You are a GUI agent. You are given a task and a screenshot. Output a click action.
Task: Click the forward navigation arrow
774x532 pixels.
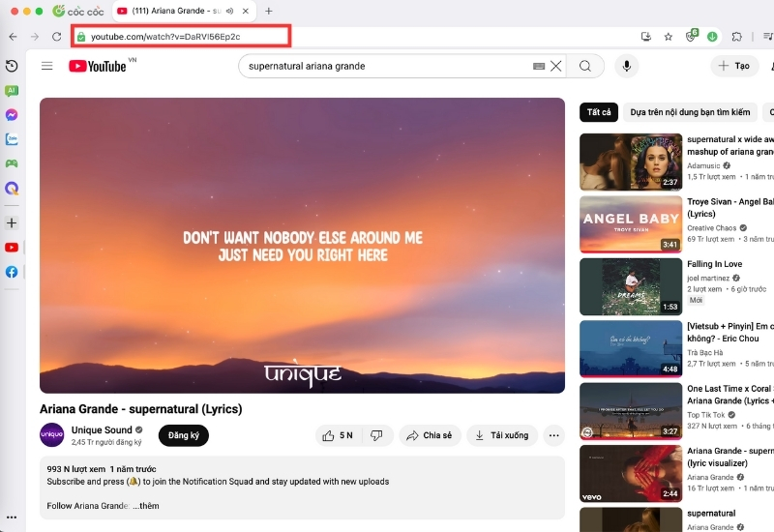tap(35, 37)
